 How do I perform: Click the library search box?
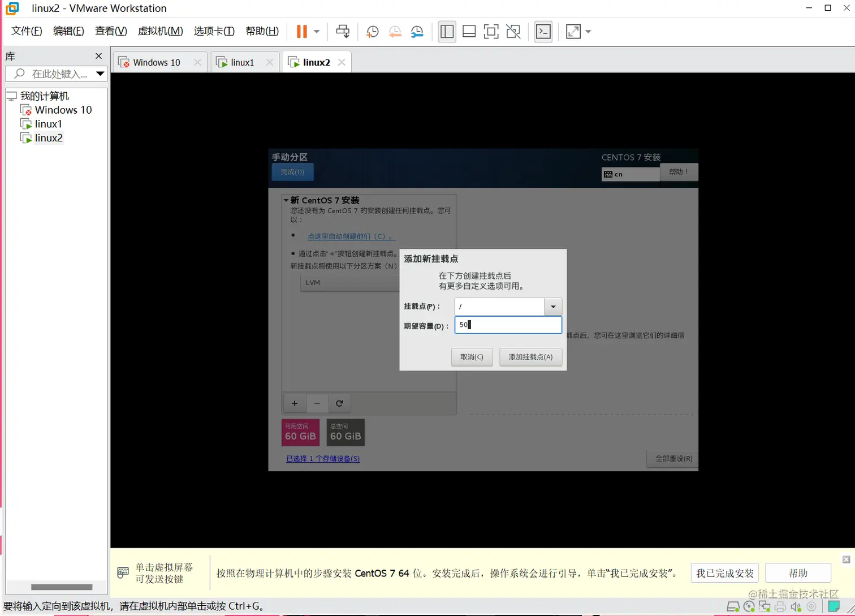[x=57, y=74]
